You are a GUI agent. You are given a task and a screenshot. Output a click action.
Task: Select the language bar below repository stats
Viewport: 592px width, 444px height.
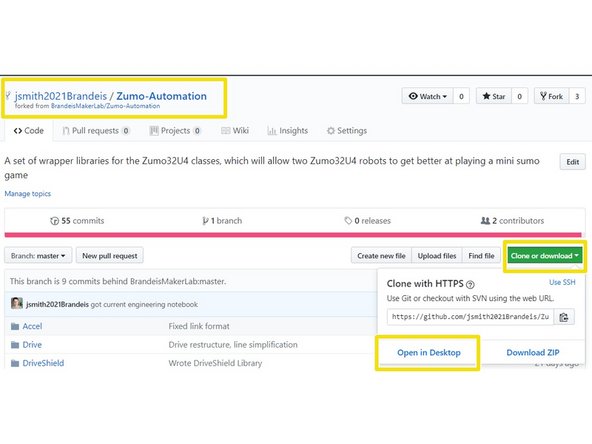click(293, 235)
